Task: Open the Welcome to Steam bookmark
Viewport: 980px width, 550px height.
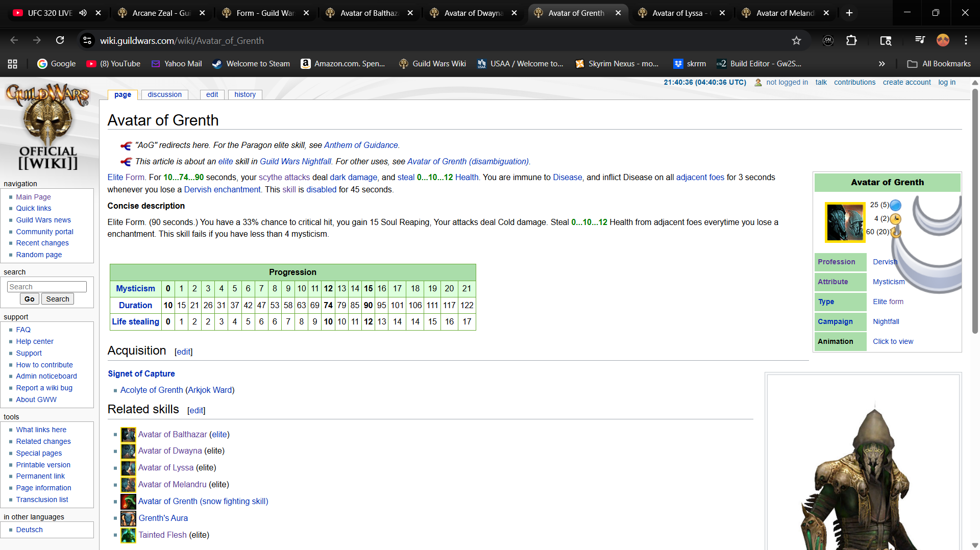Action: tap(251, 64)
